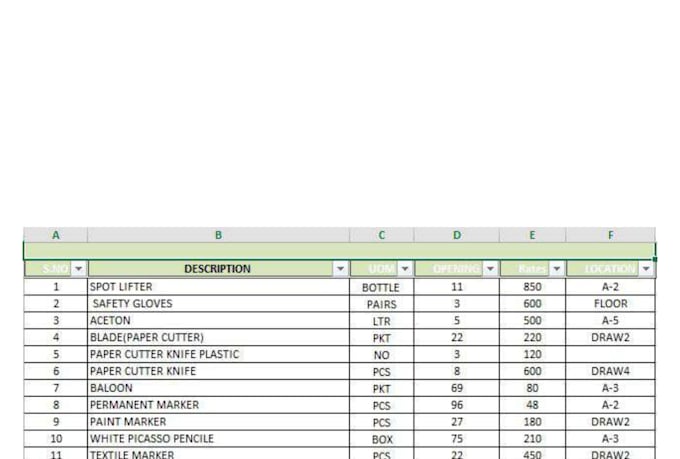Click the rate value 210
The width and height of the screenshot is (680, 459).
pos(532,439)
